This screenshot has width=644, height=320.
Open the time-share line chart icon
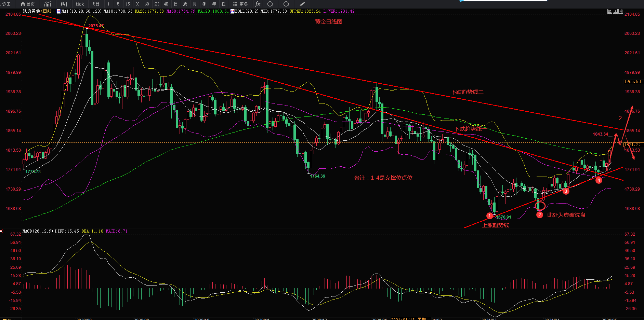pos(48,4)
